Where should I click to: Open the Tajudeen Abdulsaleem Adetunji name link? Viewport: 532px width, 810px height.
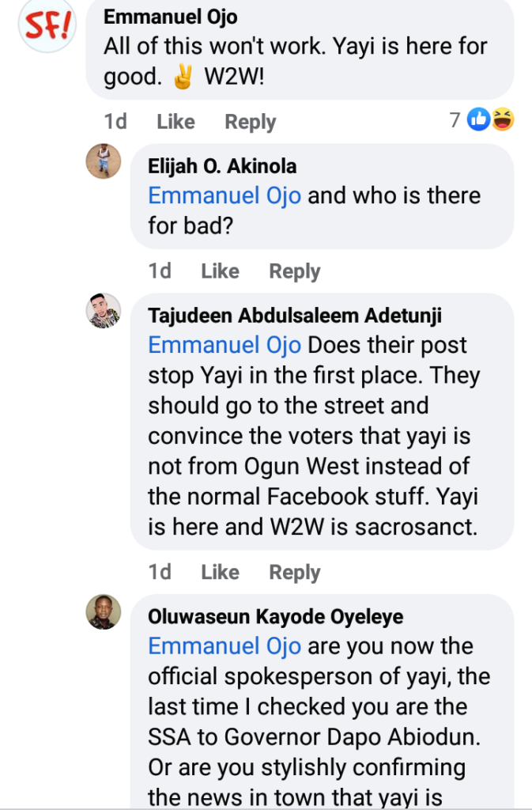(x=295, y=316)
